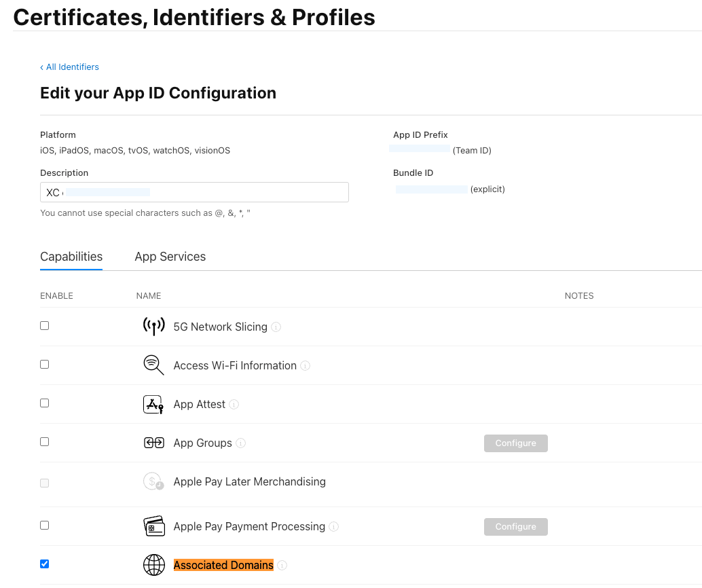Viewport: 702px width, 588px height.
Task: Uncheck the Associated Domains checkbox
Action: (x=44, y=564)
